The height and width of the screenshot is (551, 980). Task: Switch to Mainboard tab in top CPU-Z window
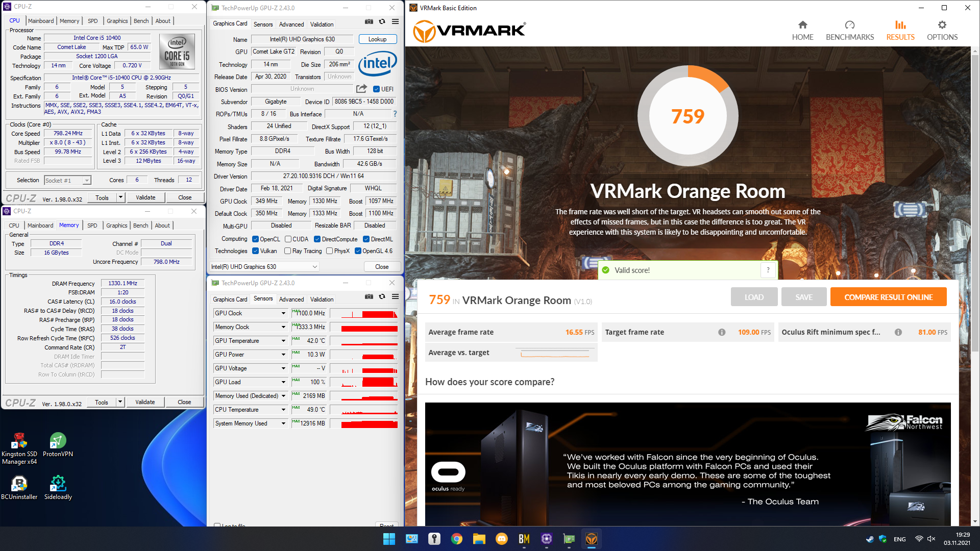tap(41, 21)
